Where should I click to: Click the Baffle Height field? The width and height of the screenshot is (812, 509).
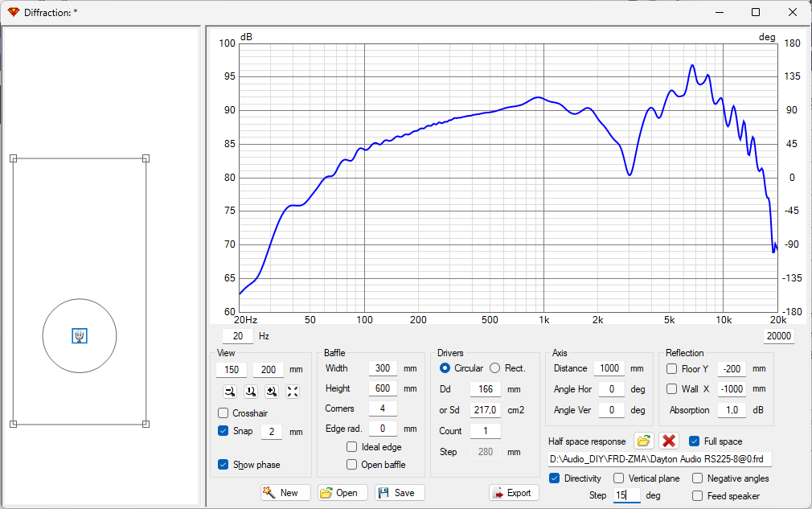tap(383, 388)
